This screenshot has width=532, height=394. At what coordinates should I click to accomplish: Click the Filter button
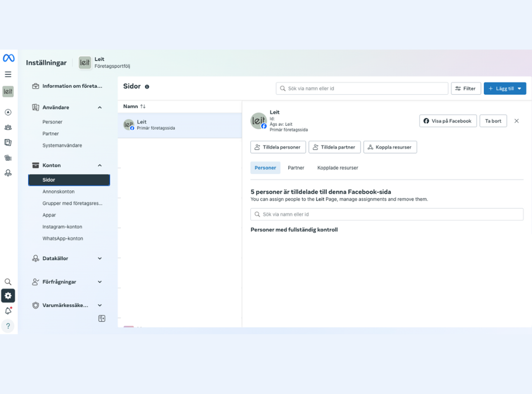click(466, 88)
